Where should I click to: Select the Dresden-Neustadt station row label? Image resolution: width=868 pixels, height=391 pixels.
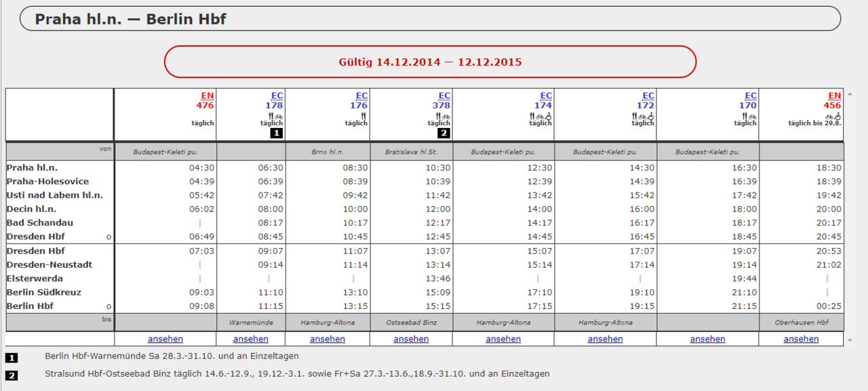pyautogui.click(x=50, y=265)
